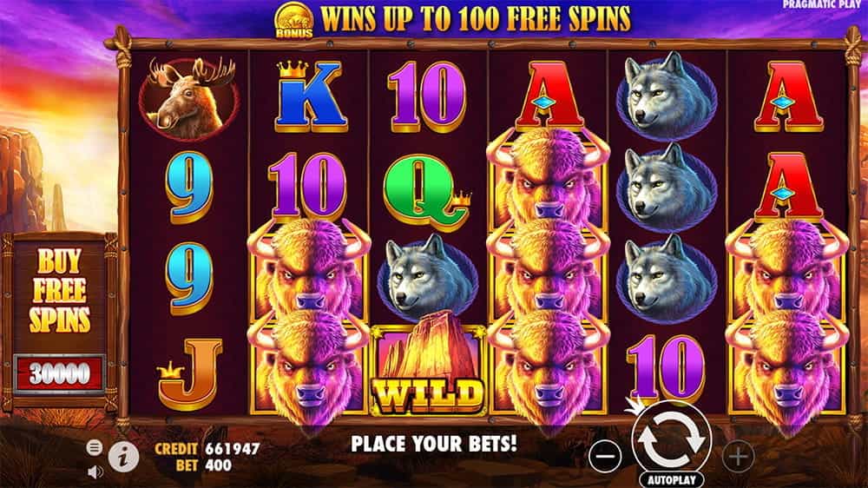The height and width of the screenshot is (488, 868).
Task: Select the 30000 free spins price
Action: pyautogui.click(x=59, y=374)
